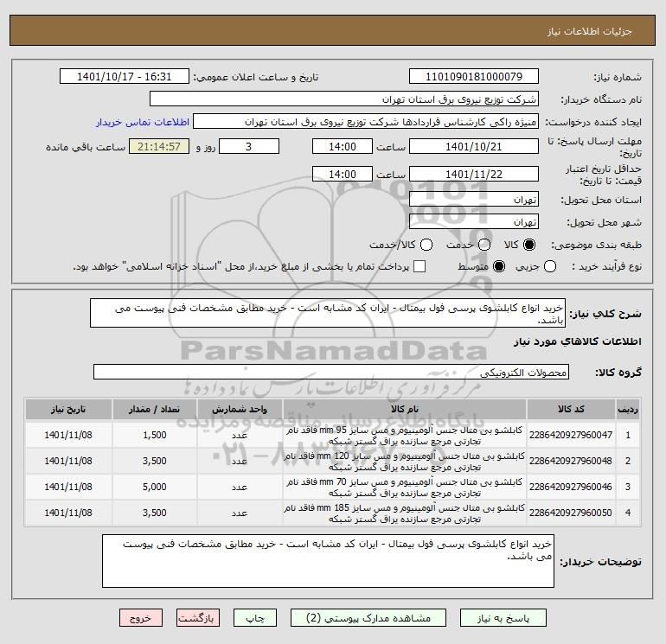Open مشاهده مدارک پیوستی (2) button
The width and height of the screenshot is (666, 644).
point(368,618)
